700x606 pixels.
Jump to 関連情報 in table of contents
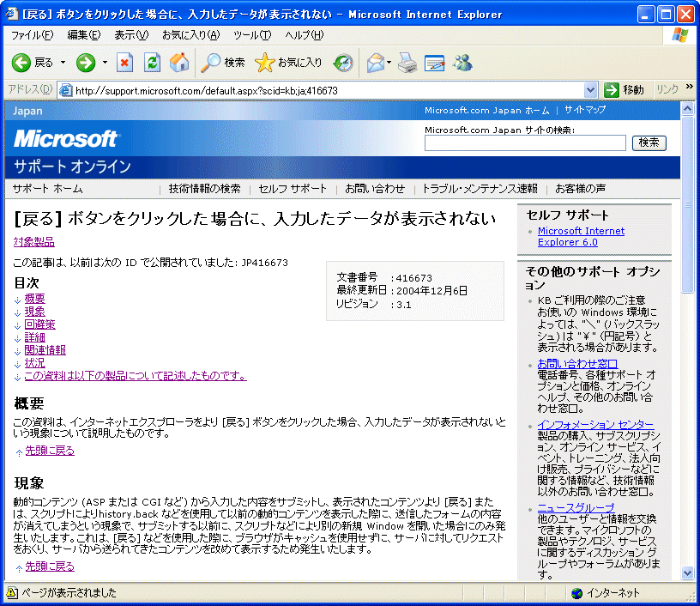click(45, 350)
